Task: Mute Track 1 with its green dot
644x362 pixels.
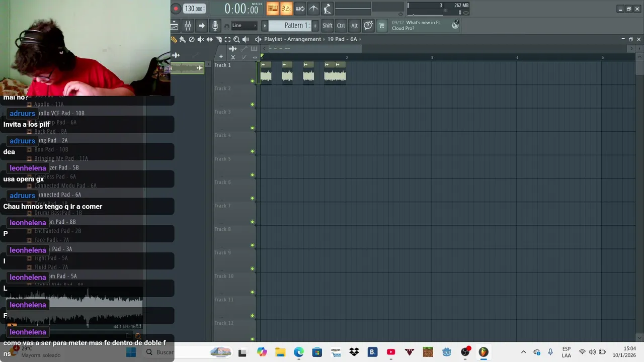Action: 252,81
